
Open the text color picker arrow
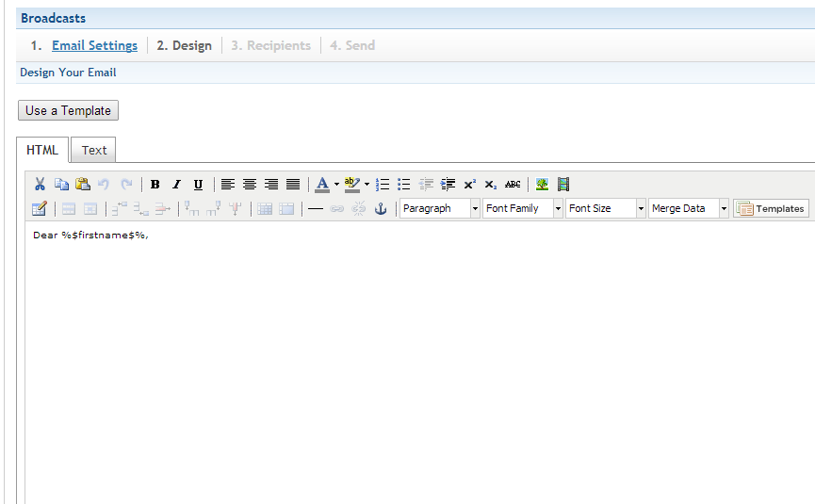(x=336, y=185)
